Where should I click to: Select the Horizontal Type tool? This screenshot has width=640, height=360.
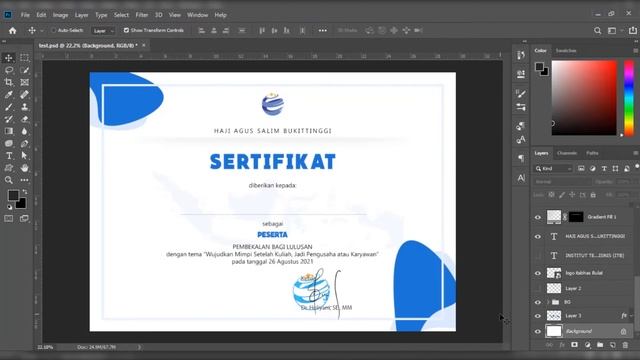click(9, 156)
